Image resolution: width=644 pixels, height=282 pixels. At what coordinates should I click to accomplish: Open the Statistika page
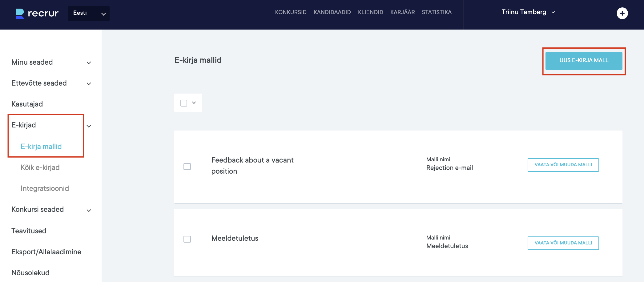(437, 12)
